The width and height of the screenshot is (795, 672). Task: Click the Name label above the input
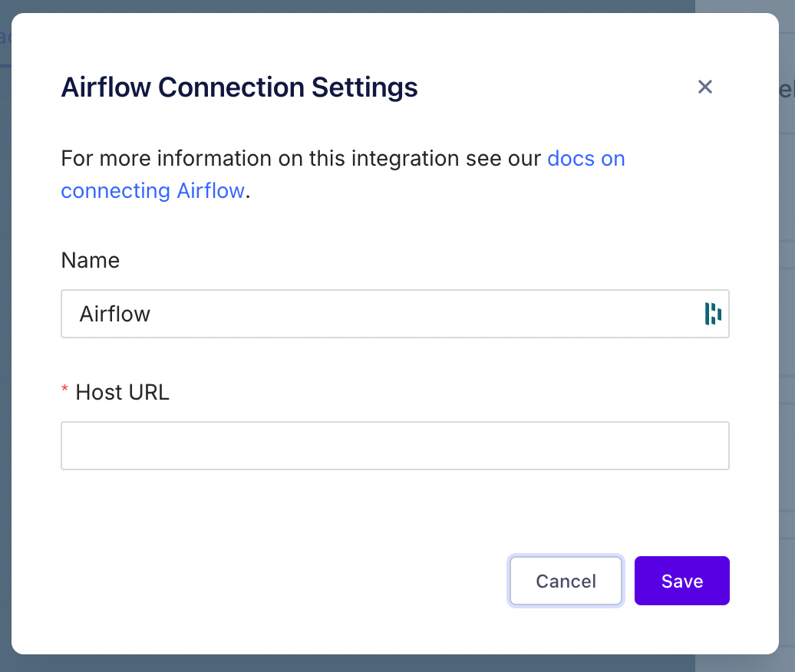[90, 260]
